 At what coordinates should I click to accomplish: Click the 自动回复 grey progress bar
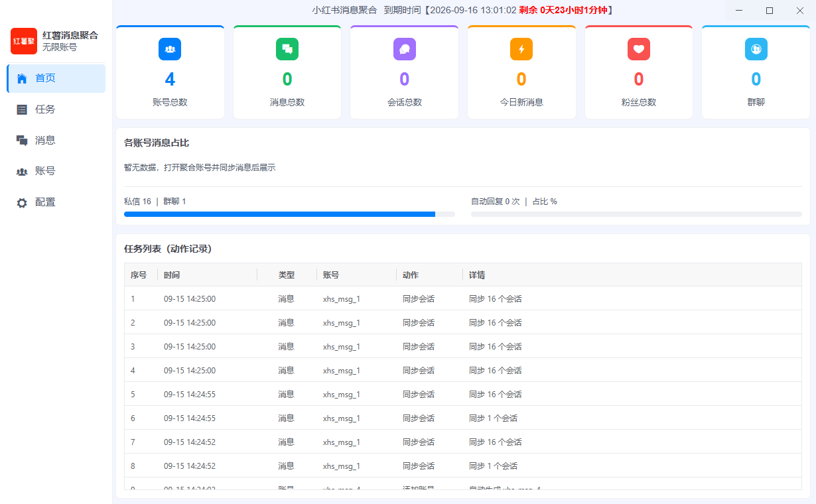pos(636,214)
